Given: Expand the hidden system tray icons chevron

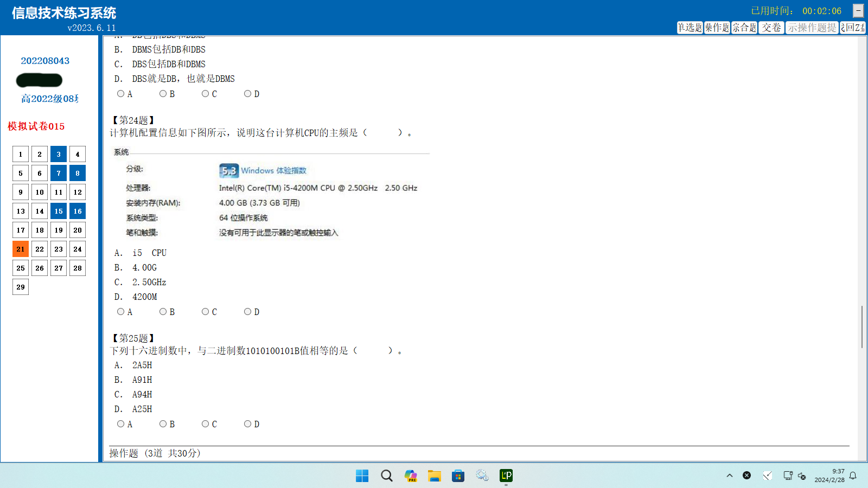Looking at the screenshot, I should pos(730,476).
